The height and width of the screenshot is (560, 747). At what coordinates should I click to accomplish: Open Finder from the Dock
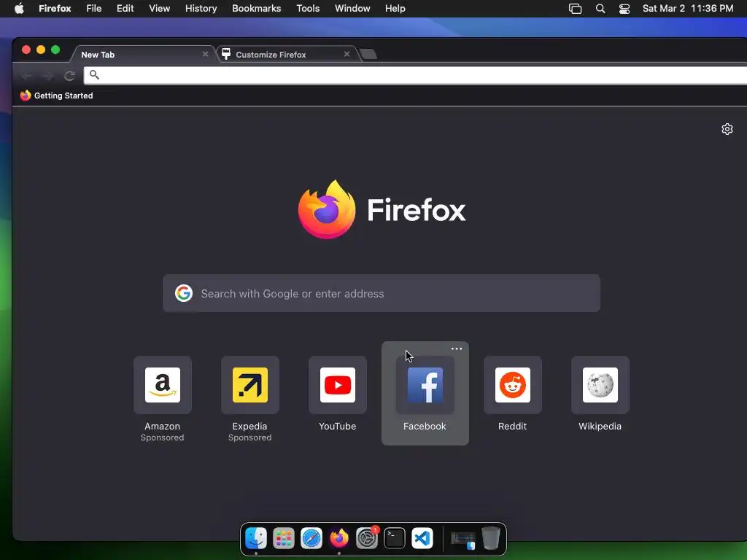tap(256, 539)
